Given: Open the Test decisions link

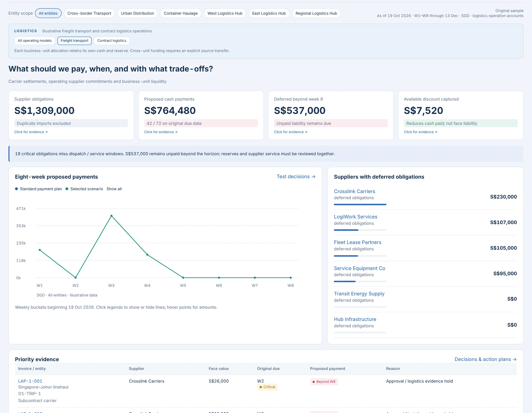Looking at the screenshot, I should coord(296,176).
